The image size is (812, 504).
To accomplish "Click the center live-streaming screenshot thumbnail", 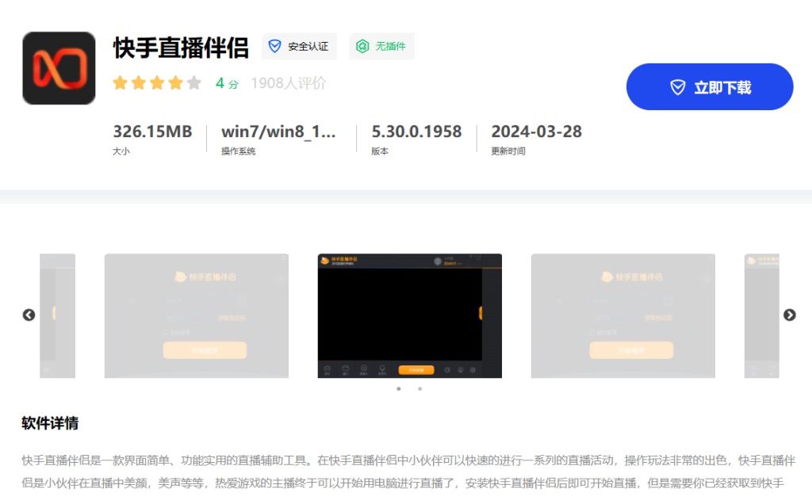I will [x=409, y=316].
